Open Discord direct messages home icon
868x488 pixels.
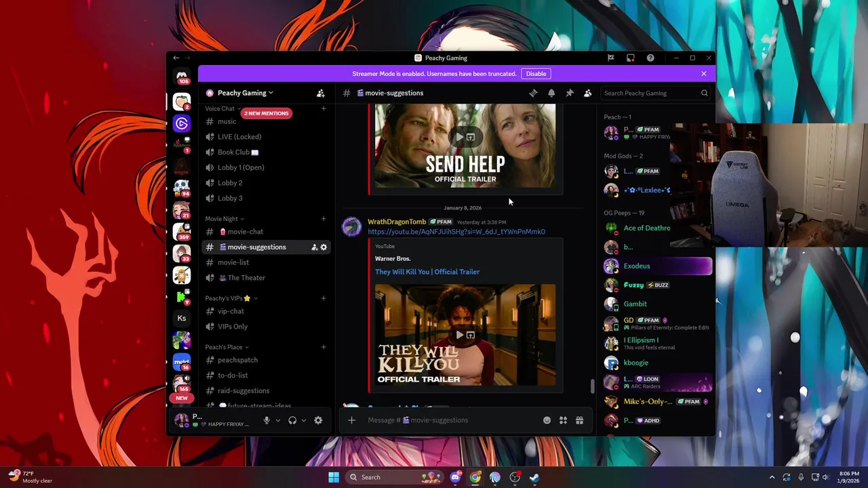(x=182, y=77)
